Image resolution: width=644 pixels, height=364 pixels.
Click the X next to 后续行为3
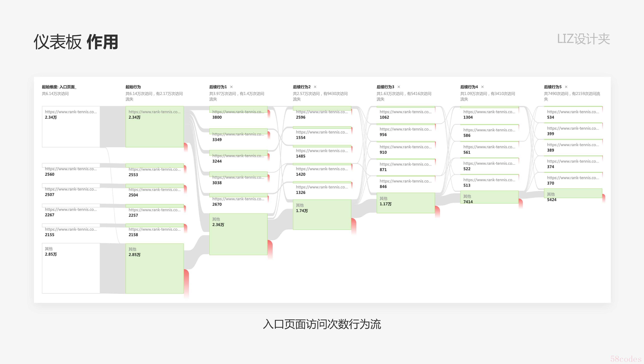click(399, 87)
